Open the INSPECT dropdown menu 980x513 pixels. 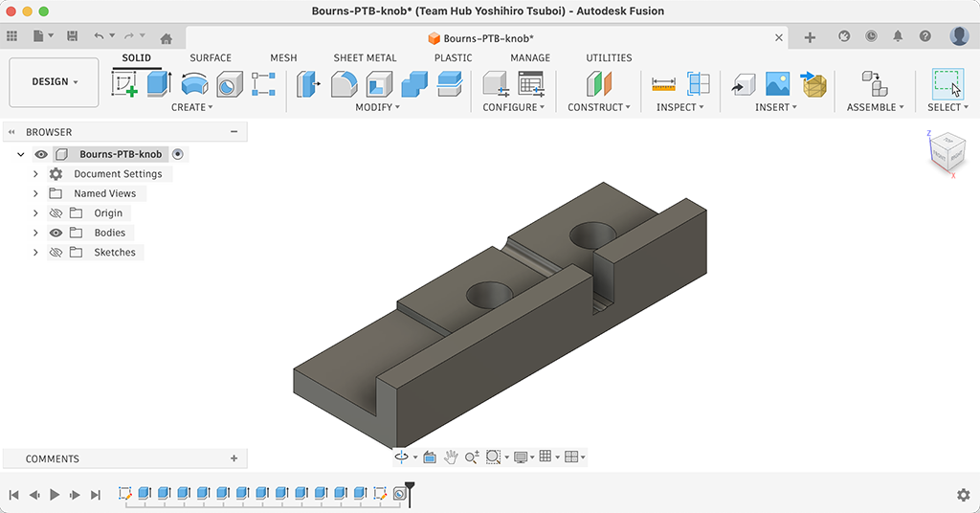(680, 107)
